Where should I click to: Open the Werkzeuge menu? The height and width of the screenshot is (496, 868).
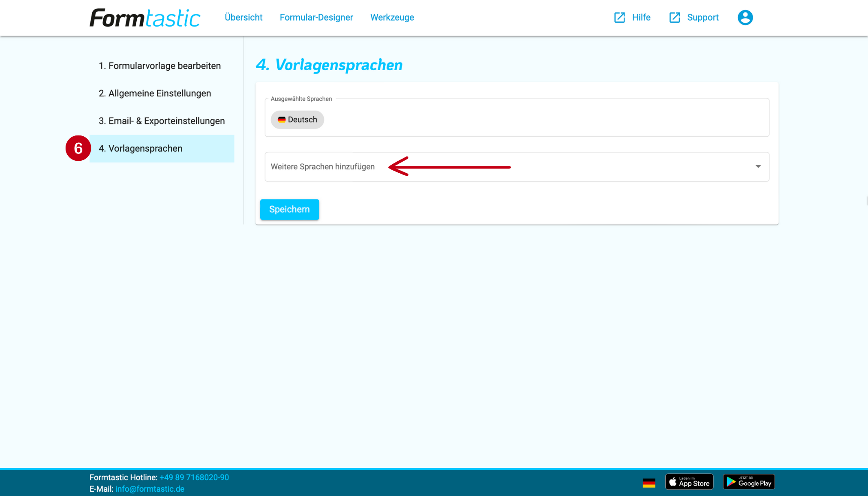pyautogui.click(x=392, y=18)
